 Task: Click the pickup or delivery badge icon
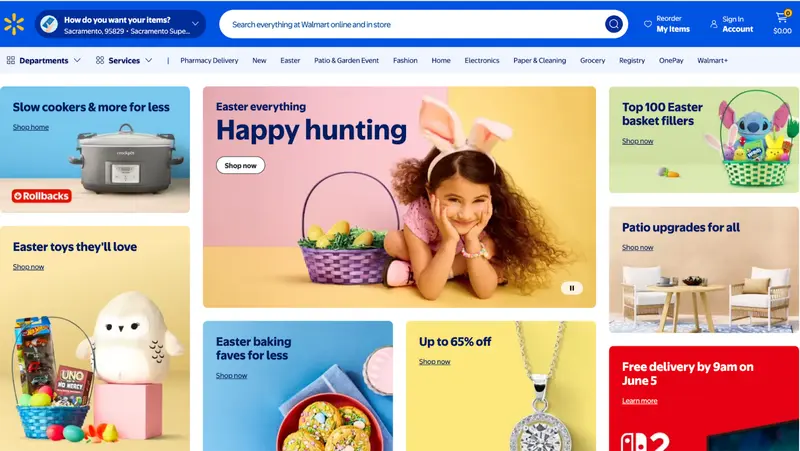pos(49,24)
